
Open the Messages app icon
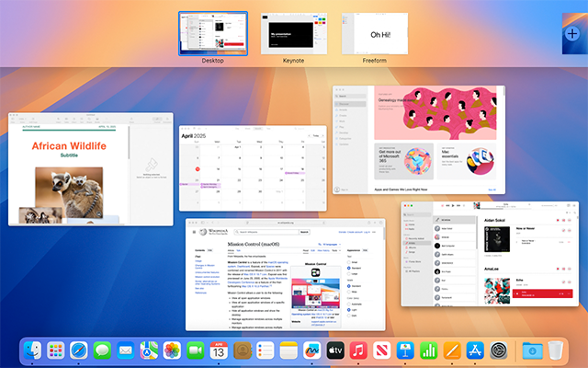click(x=102, y=351)
